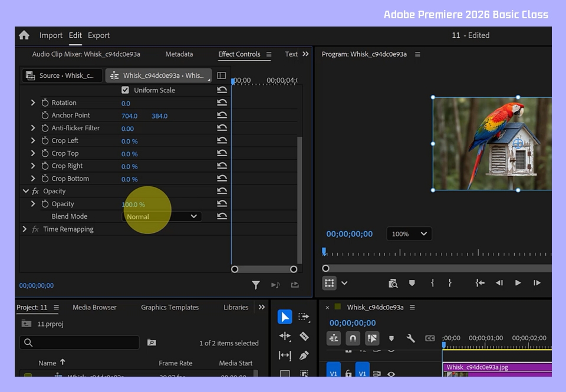Screen dimensions: 566x392
Task: Reset the Rotation parameter
Action: [x=222, y=103]
